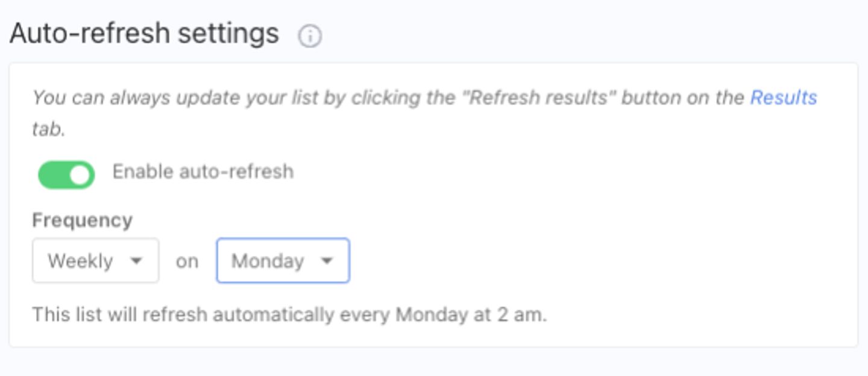The height and width of the screenshot is (376, 868).
Task: Open the Monday day dropdown
Action: point(283,260)
